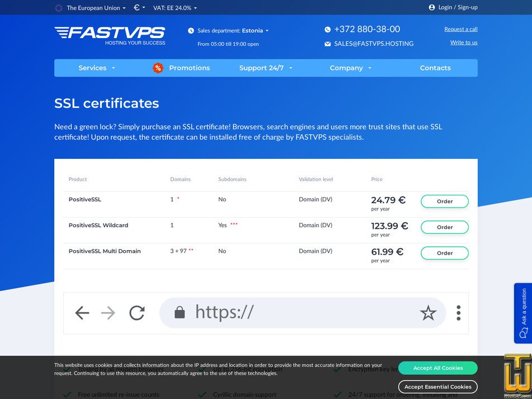Click the Request a call link
The height and width of the screenshot is (399, 532).
461,29
